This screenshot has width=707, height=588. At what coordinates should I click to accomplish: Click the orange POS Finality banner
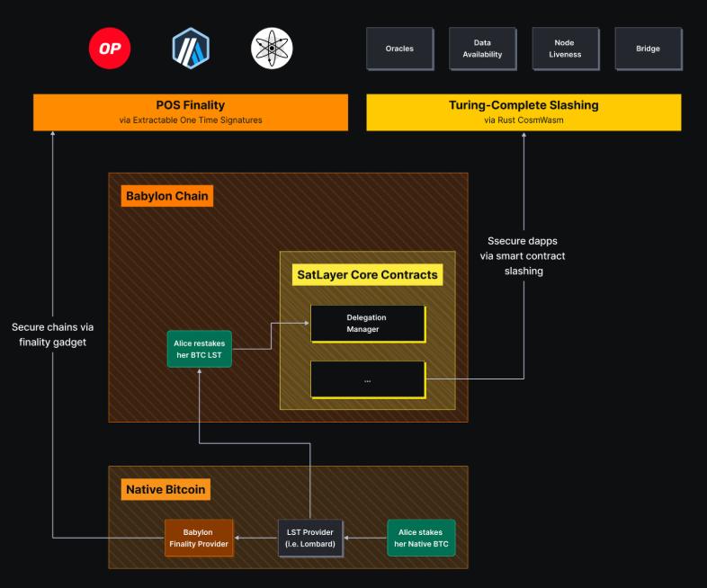tap(191, 112)
